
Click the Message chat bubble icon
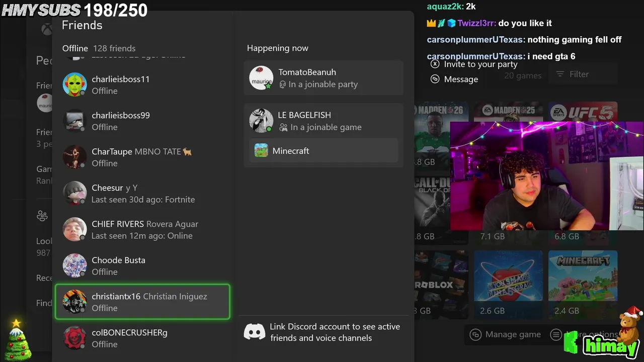[x=435, y=79]
